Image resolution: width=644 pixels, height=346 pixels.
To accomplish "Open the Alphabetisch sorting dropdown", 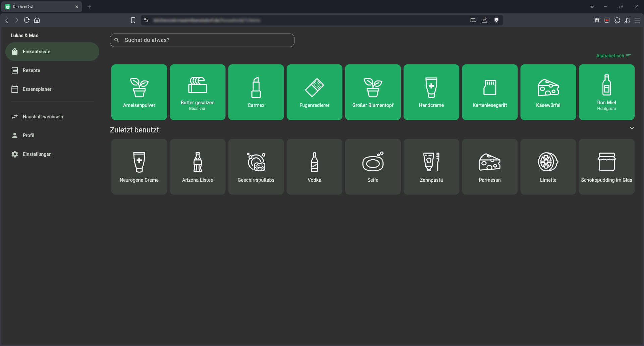I will [613, 56].
